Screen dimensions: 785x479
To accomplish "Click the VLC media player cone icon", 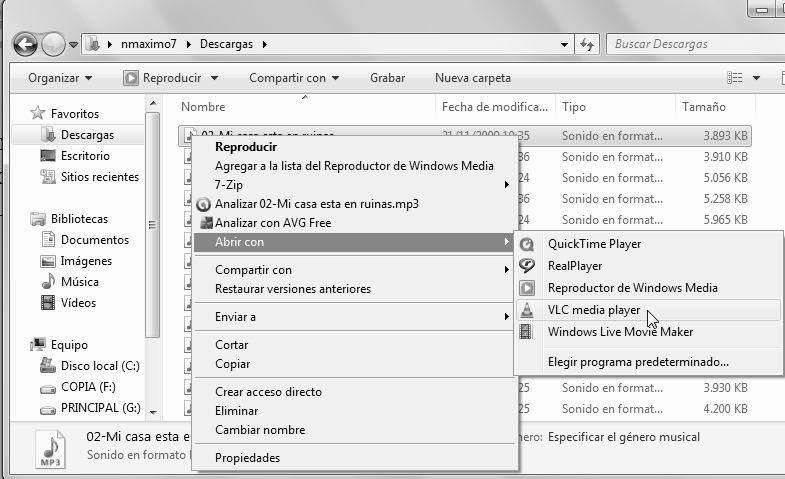I will pyautogui.click(x=527, y=311).
